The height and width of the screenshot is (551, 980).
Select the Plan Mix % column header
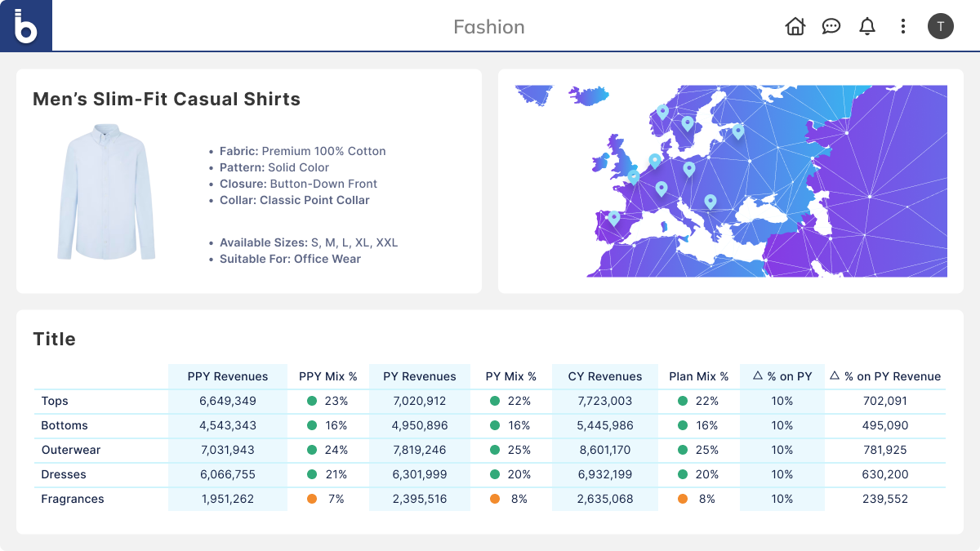tap(698, 376)
